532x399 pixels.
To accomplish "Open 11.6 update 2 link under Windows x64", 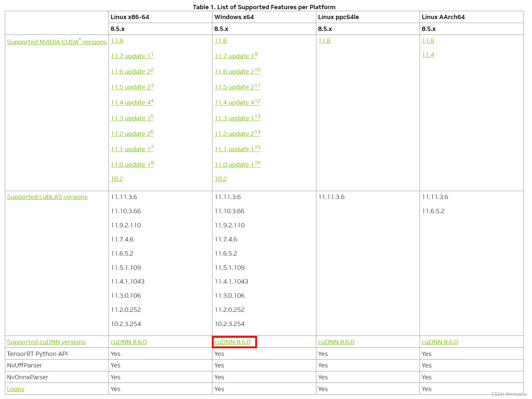I will (x=237, y=71).
